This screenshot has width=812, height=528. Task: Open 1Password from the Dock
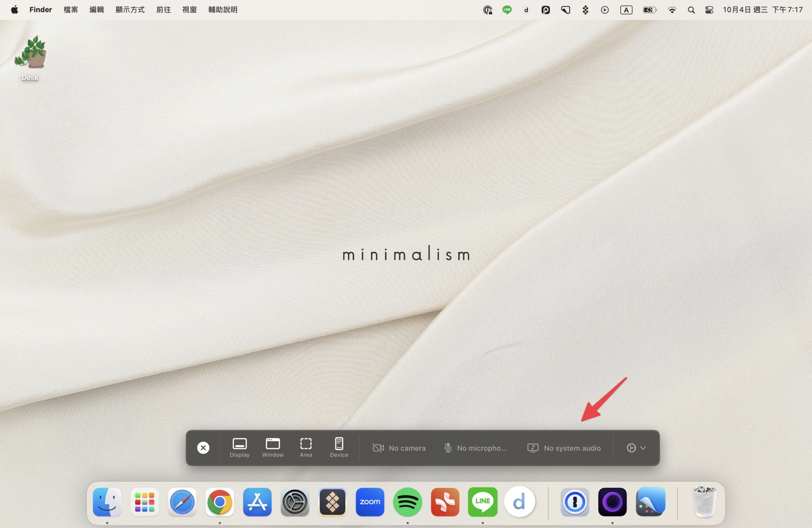574,502
